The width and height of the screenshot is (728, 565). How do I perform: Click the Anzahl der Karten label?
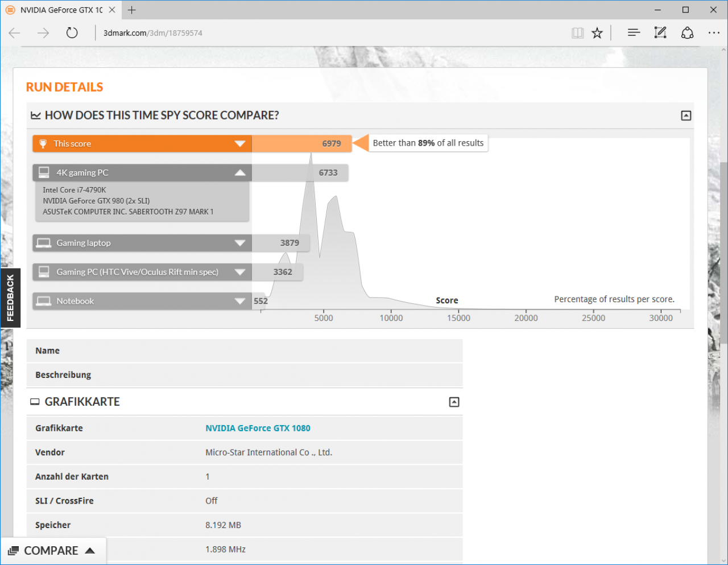point(72,477)
